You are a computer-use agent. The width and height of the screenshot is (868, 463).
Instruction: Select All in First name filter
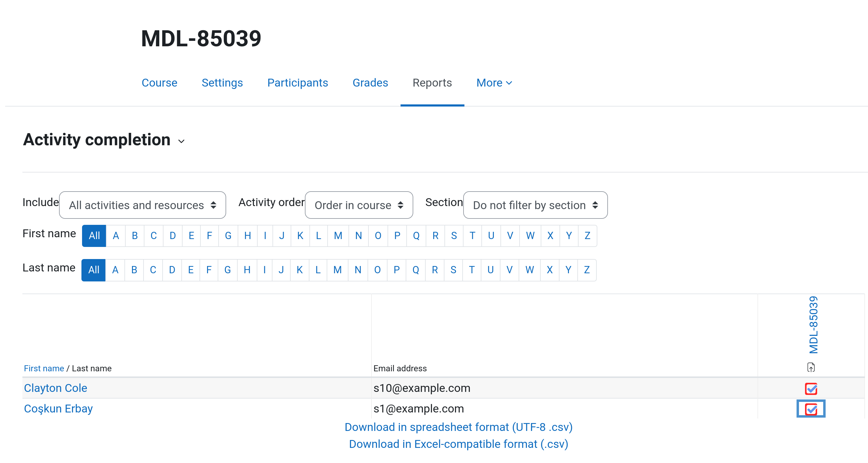coord(94,236)
